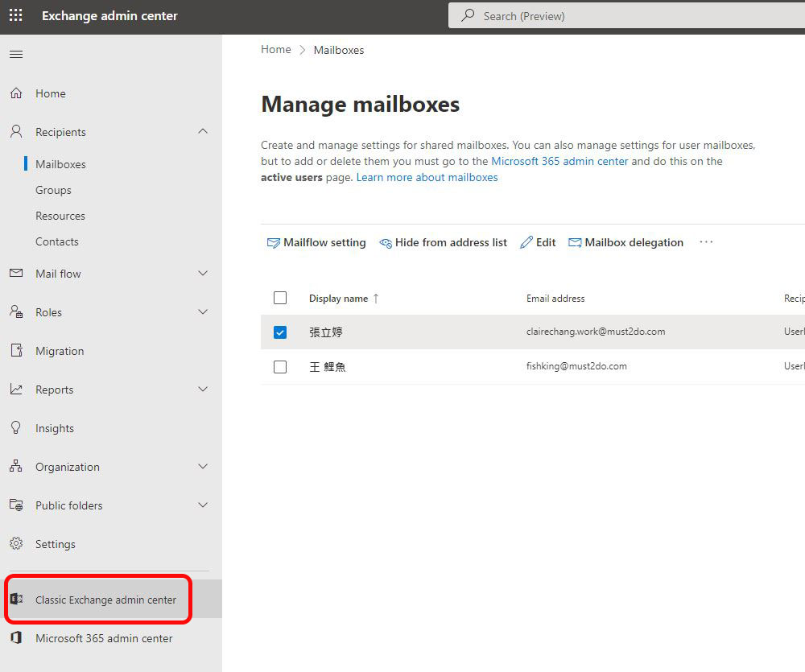The height and width of the screenshot is (672, 805).
Task: Click the Migration icon in sidebar
Action: tap(16, 351)
